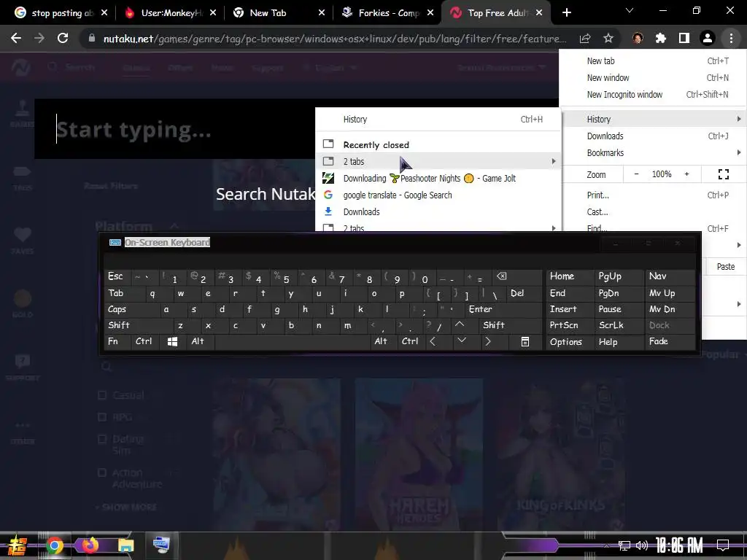This screenshot has height=560, width=747.
Task: Reopen the Peashooter Nights Game Jolt page
Action: pos(438,178)
